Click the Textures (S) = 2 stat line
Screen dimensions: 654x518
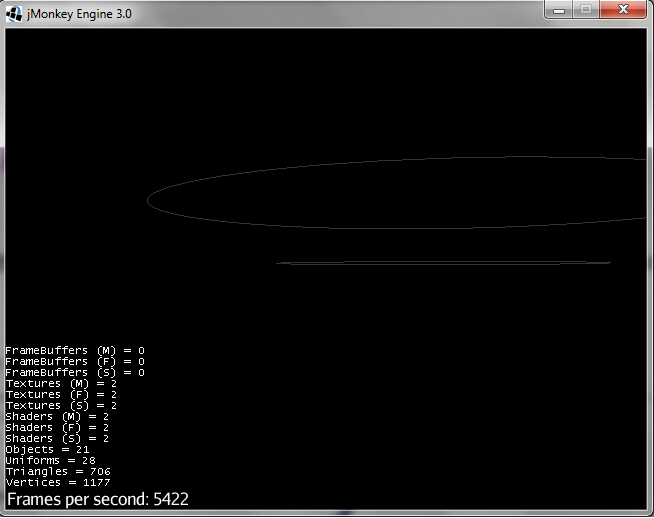61,406
